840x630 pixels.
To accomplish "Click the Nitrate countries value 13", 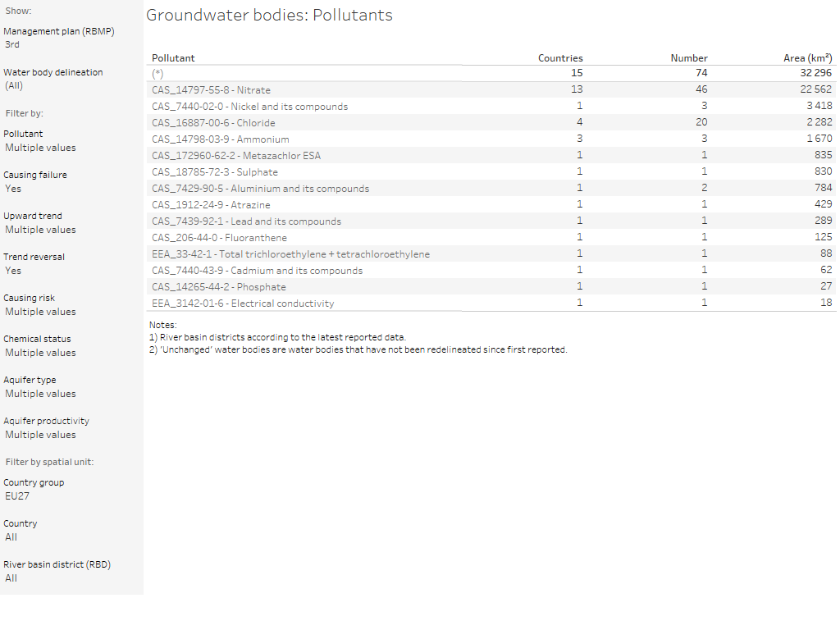I will [577, 89].
